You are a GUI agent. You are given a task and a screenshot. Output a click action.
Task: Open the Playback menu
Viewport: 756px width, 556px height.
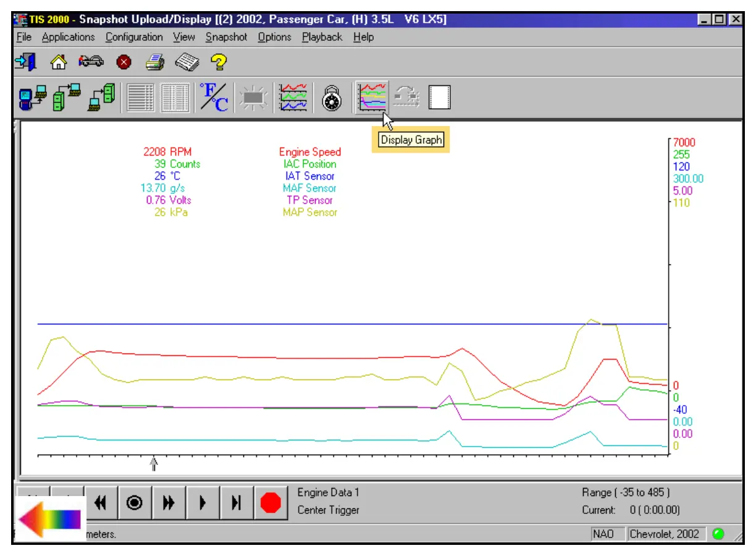[322, 37]
